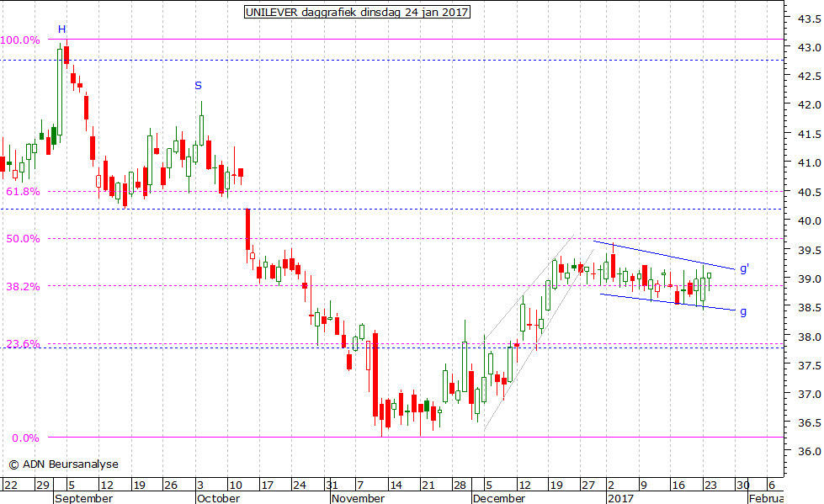Screen dimensions: 824x504
Task: Click the 2017 year label
Action: tap(620, 498)
